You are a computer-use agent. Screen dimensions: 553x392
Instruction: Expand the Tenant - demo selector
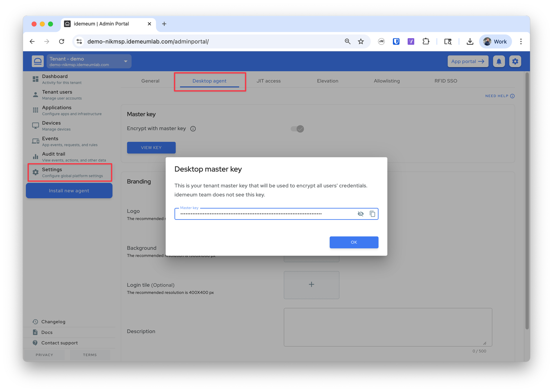89,61
